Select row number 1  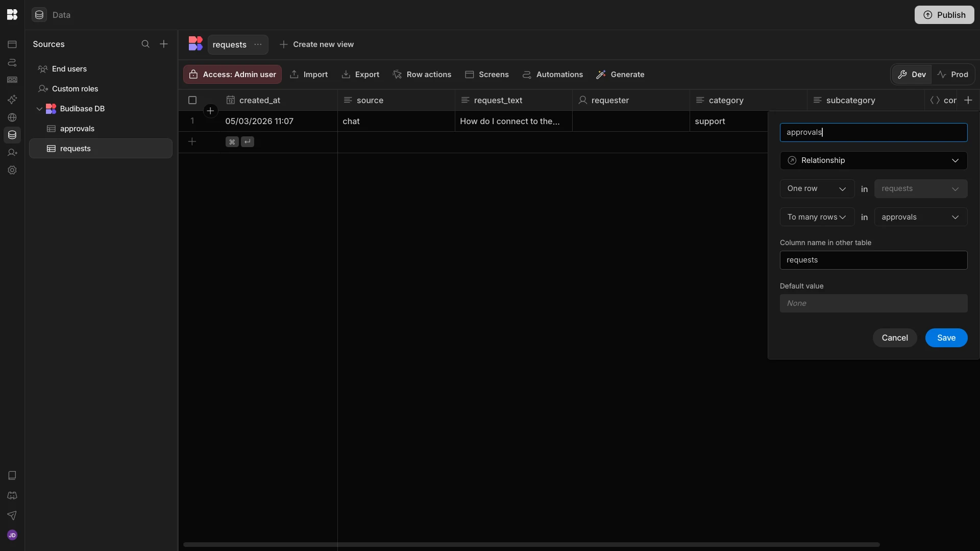click(192, 121)
